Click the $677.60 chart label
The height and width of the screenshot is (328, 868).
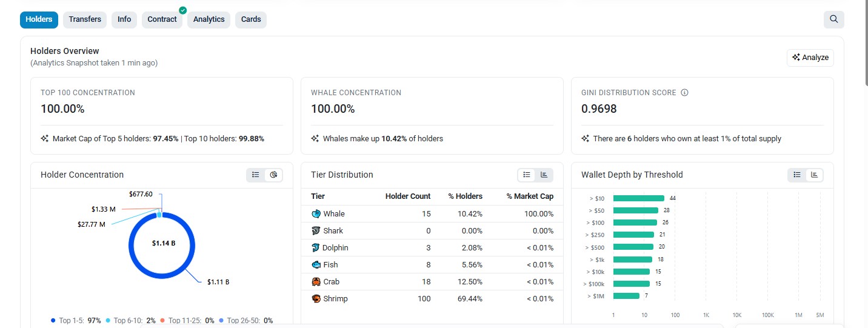click(x=141, y=194)
